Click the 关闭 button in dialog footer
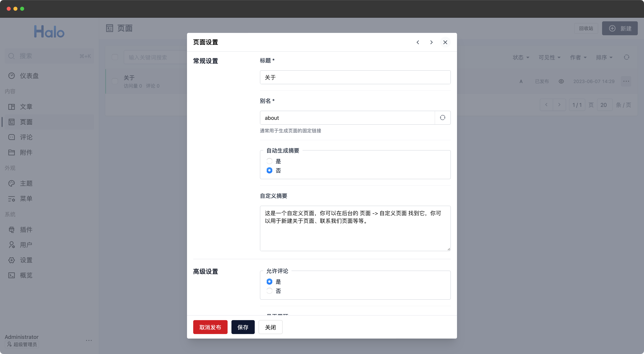 tap(270, 327)
